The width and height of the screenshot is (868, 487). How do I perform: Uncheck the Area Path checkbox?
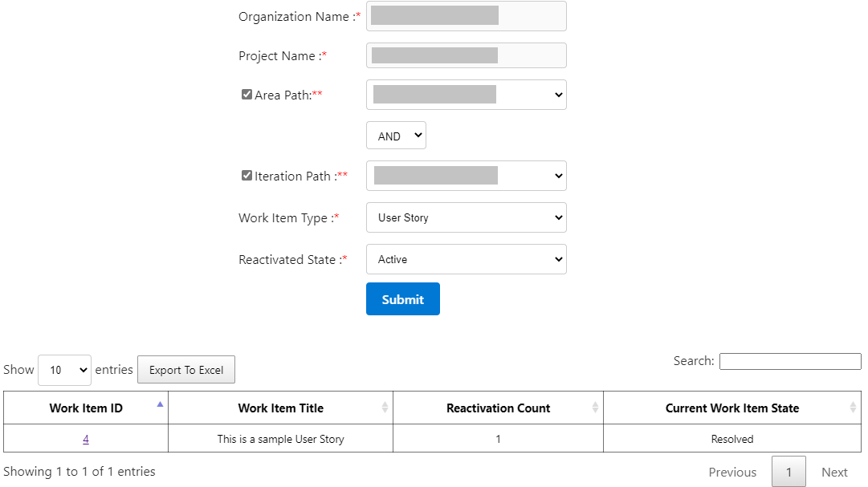[x=247, y=95]
